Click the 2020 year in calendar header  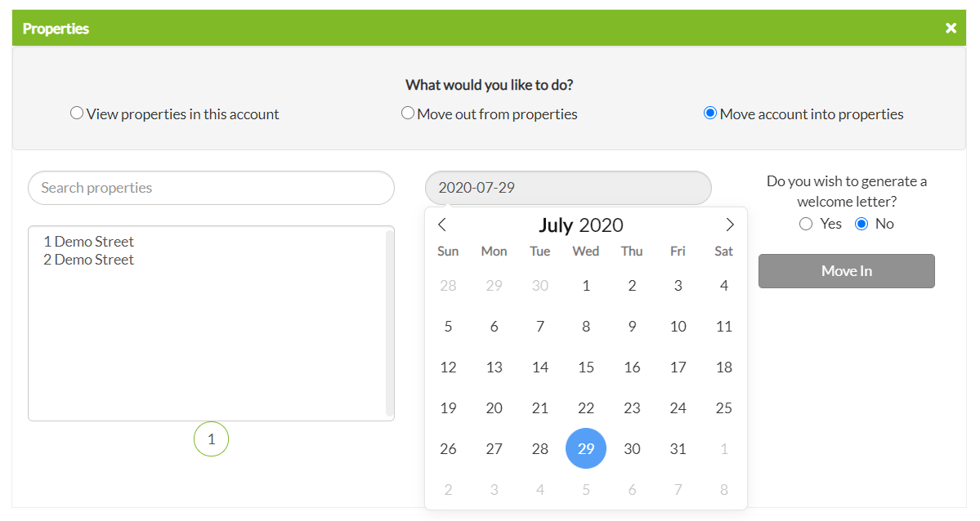pos(602,225)
